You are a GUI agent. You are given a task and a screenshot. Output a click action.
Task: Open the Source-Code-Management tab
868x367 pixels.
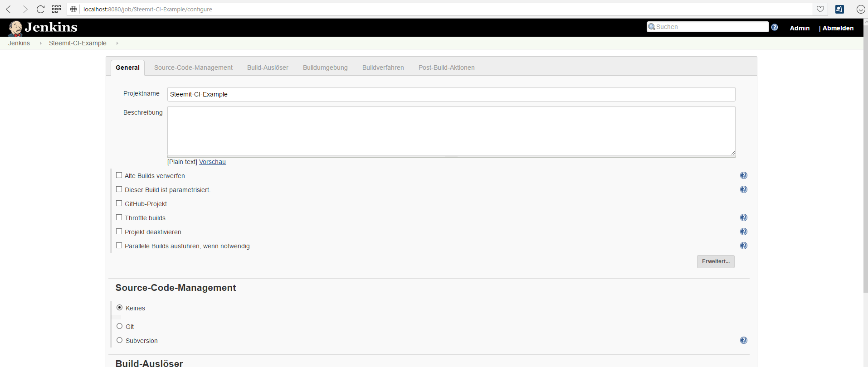pyautogui.click(x=193, y=68)
